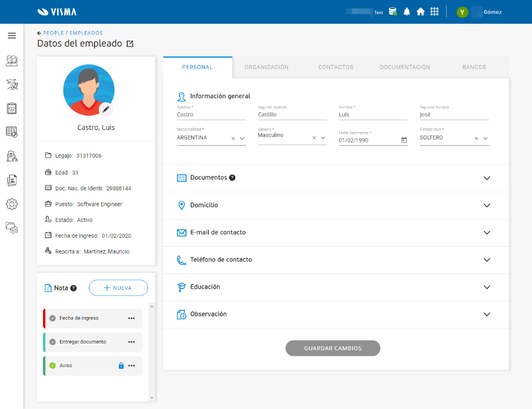
Task: Click the notifications bell icon
Action: (406, 12)
